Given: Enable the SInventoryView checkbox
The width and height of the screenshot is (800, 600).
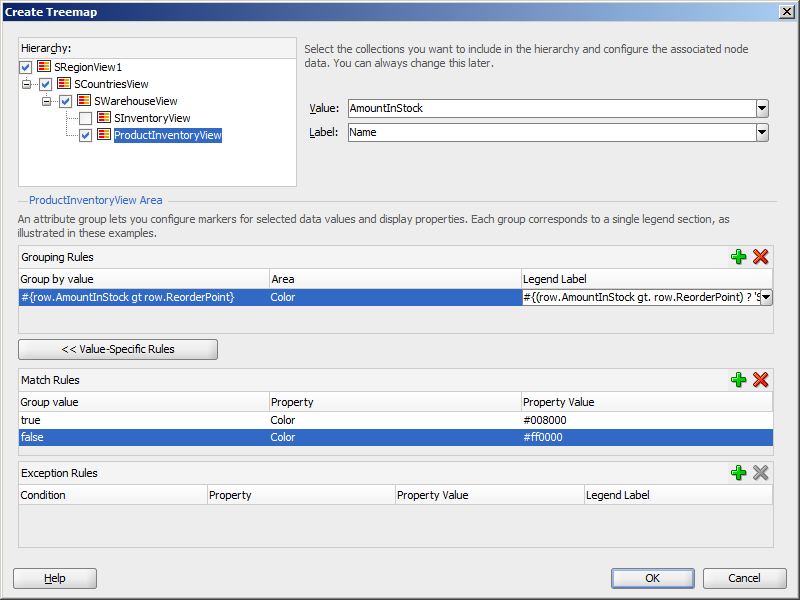Looking at the screenshot, I should 85,118.
